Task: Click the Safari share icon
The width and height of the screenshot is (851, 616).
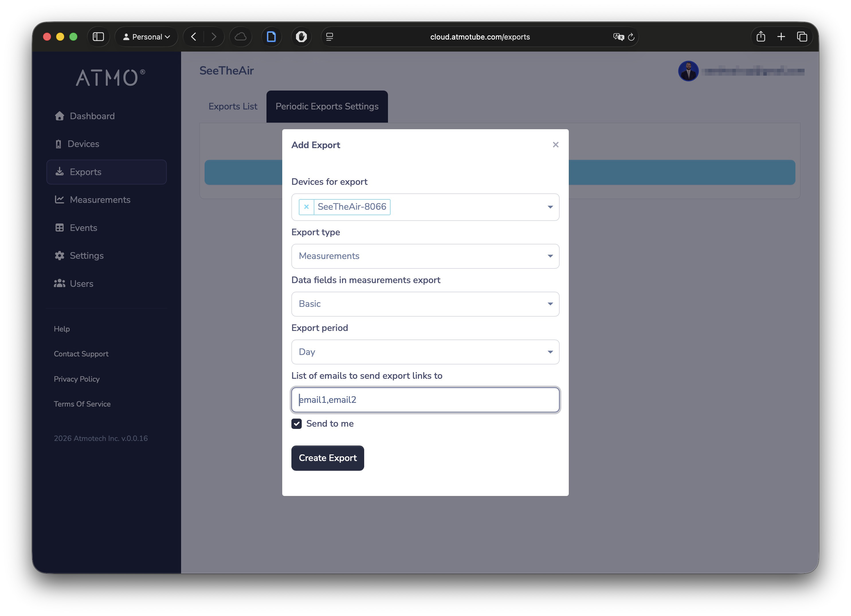Action: 760,37
